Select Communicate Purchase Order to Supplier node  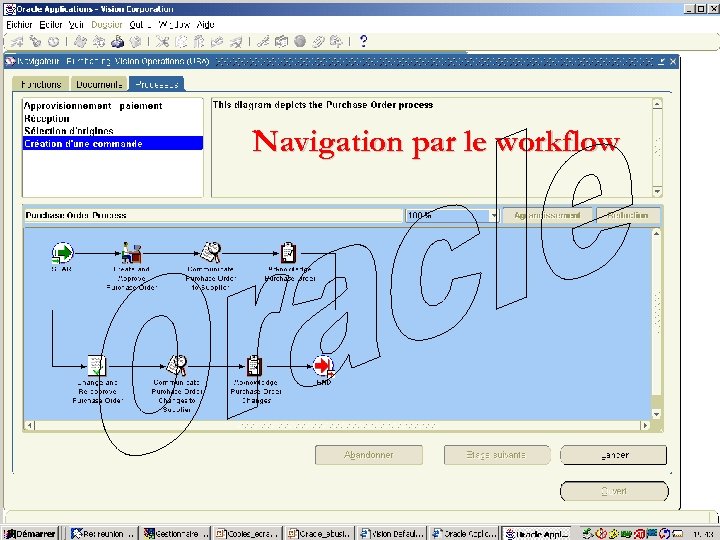point(211,253)
